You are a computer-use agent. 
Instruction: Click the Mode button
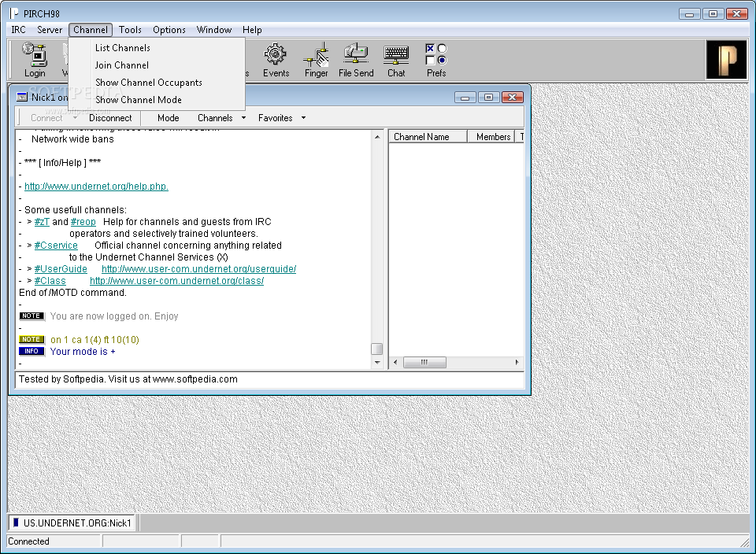(x=169, y=118)
